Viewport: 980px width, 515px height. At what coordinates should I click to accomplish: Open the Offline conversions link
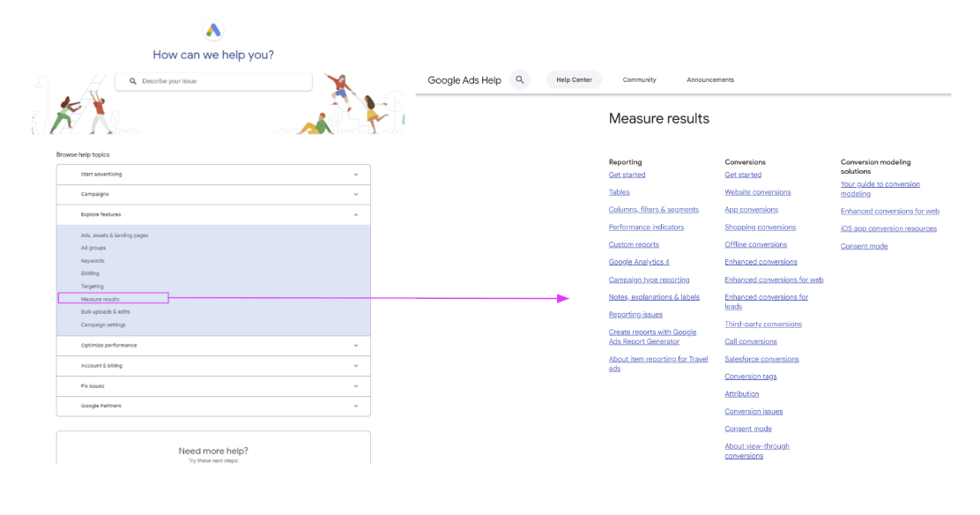pos(755,244)
